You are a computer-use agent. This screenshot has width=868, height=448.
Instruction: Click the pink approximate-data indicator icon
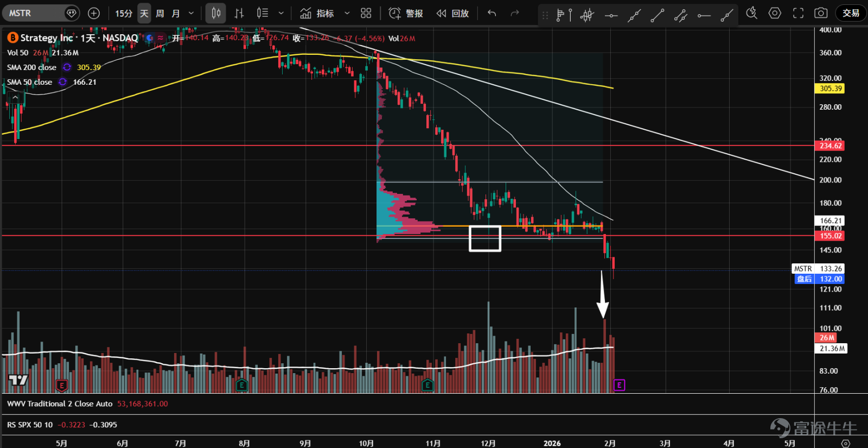[161, 38]
